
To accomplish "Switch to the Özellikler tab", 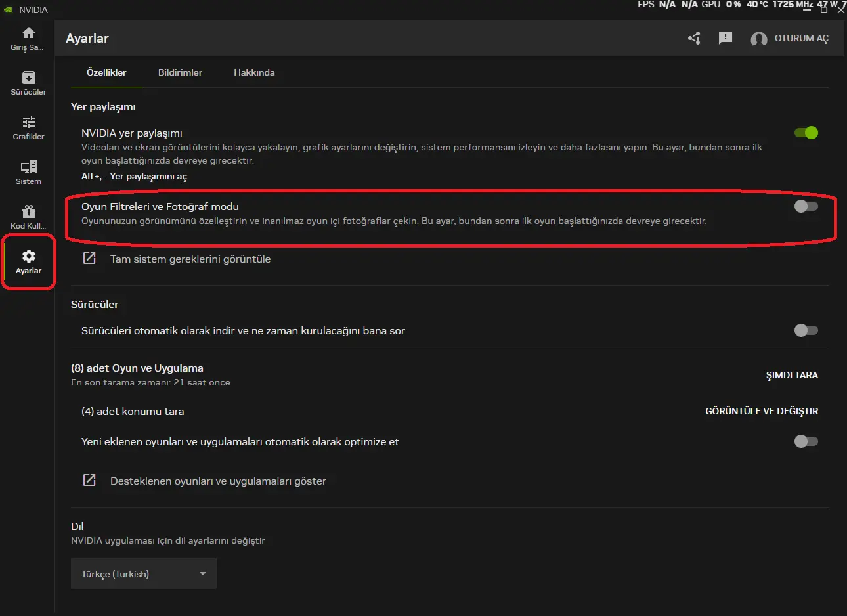I will click(106, 72).
